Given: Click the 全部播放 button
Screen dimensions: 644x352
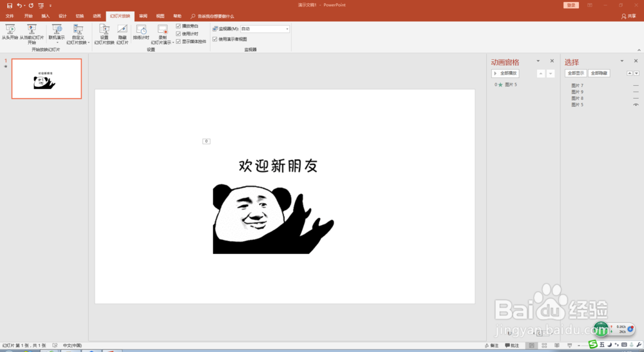Looking at the screenshot, I should coord(505,73).
